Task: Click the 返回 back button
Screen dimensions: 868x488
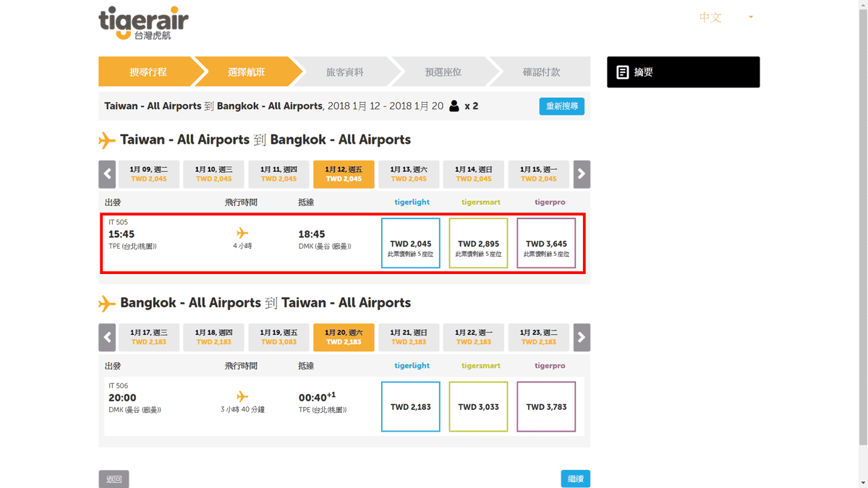Action: [x=114, y=479]
